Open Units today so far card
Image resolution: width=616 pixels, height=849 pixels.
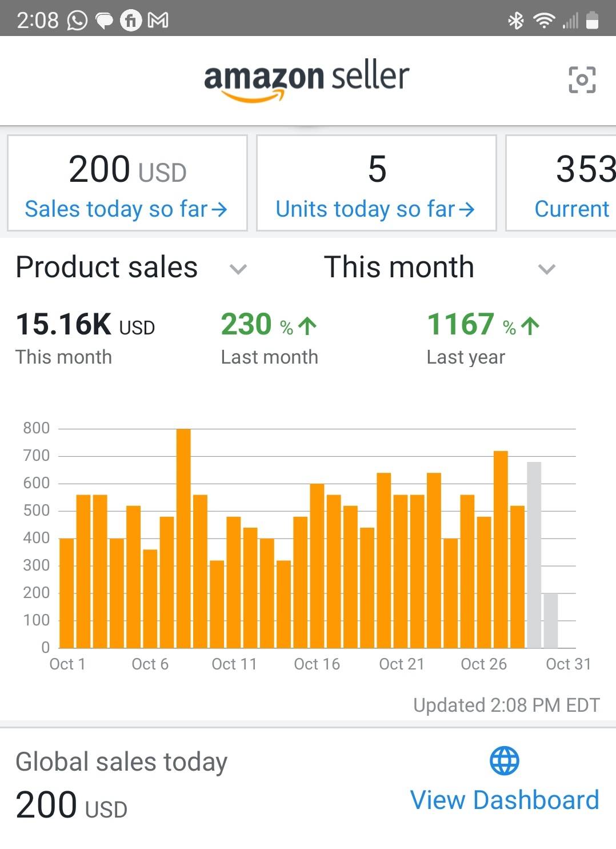click(x=376, y=183)
